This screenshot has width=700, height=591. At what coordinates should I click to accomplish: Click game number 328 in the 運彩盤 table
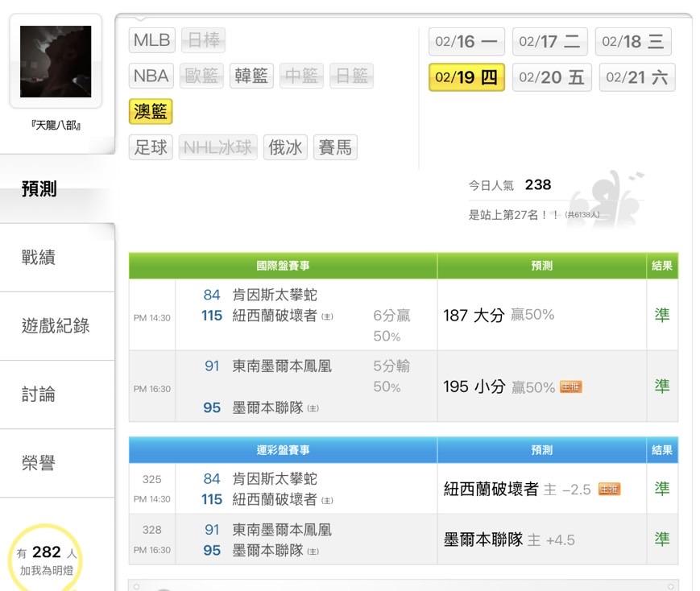(x=151, y=530)
